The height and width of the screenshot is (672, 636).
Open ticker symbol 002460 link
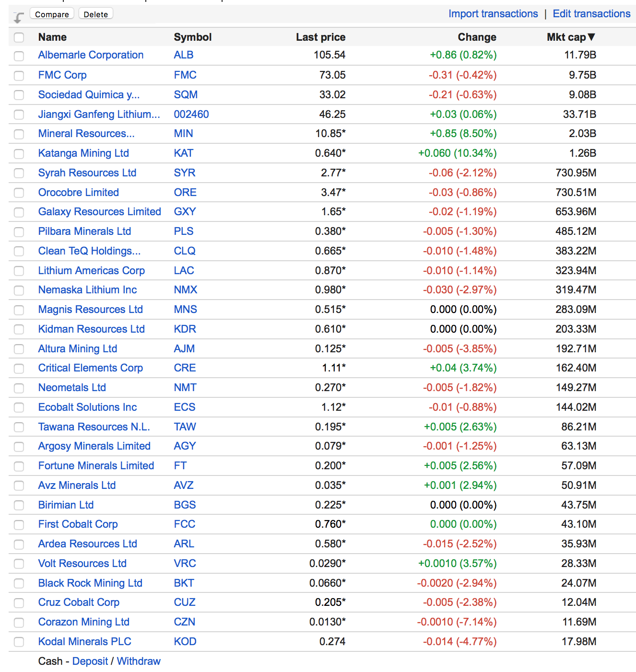(191, 115)
